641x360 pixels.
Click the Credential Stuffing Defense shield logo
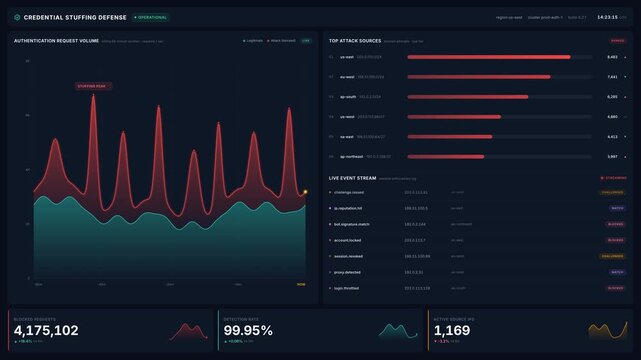coord(17,18)
